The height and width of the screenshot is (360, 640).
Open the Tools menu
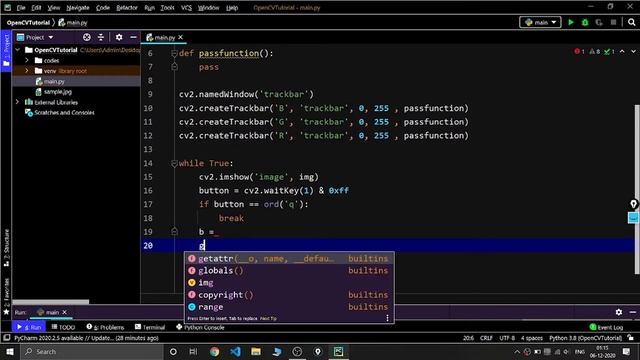(x=167, y=7)
